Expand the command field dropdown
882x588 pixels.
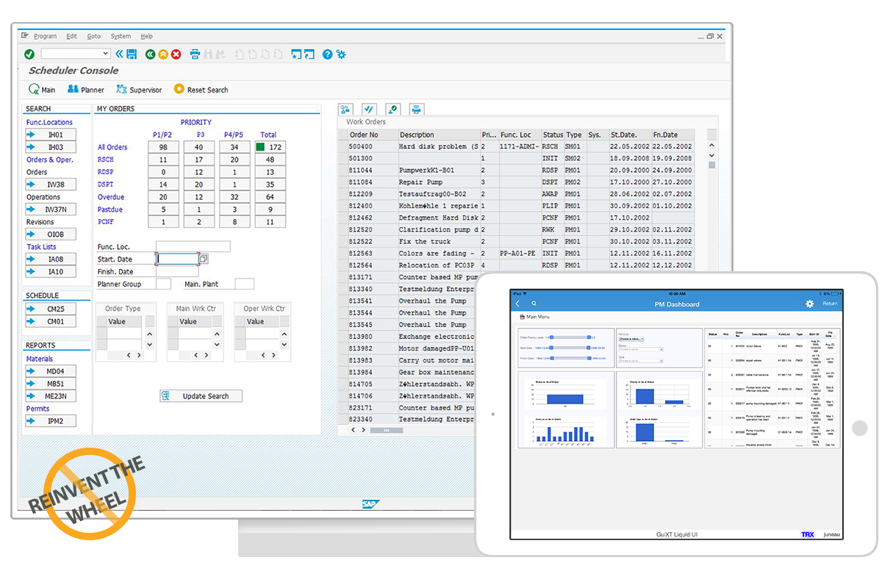tap(106, 54)
